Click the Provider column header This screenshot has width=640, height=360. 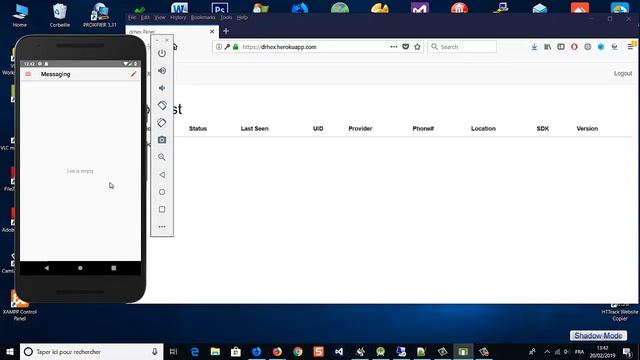pos(360,129)
